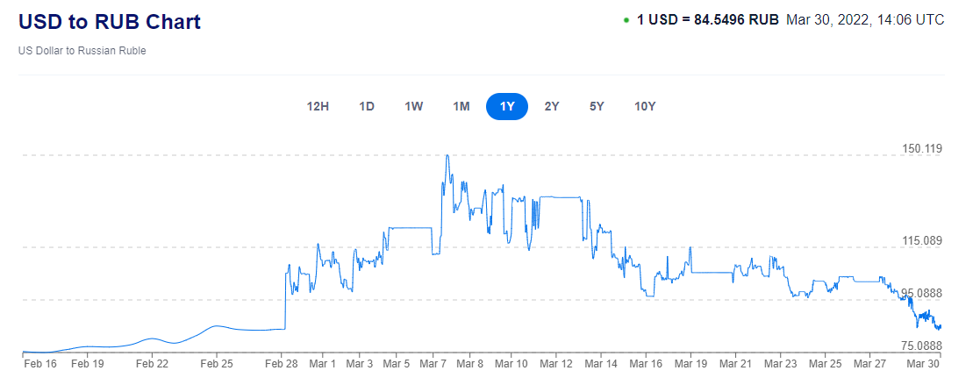This screenshot has width=980, height=392.
Task: Select the 2Y time range
Action: [552, 107]
